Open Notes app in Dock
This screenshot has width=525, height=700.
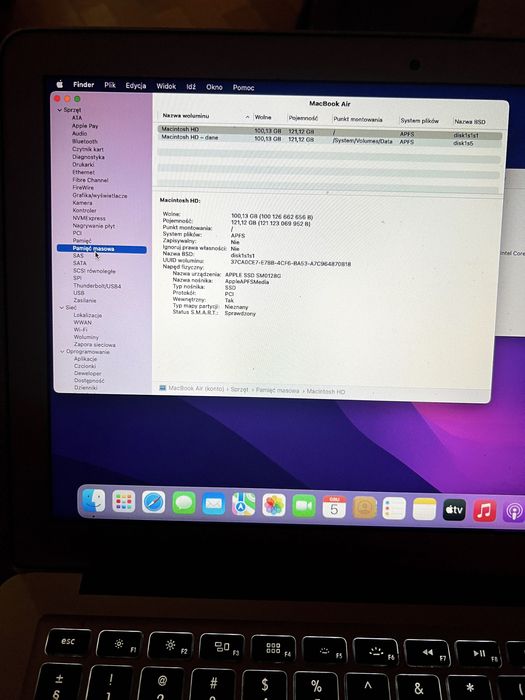(x=424, y=509)
